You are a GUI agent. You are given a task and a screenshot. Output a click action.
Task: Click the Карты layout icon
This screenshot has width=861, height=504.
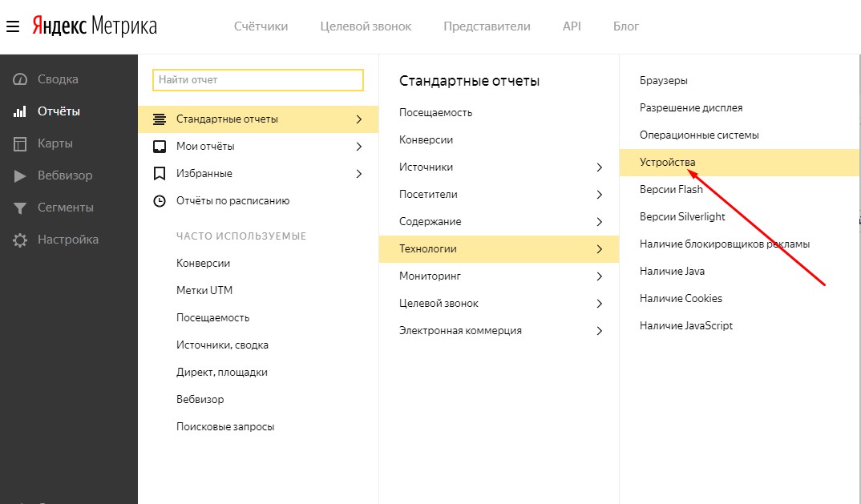[20, 144]
